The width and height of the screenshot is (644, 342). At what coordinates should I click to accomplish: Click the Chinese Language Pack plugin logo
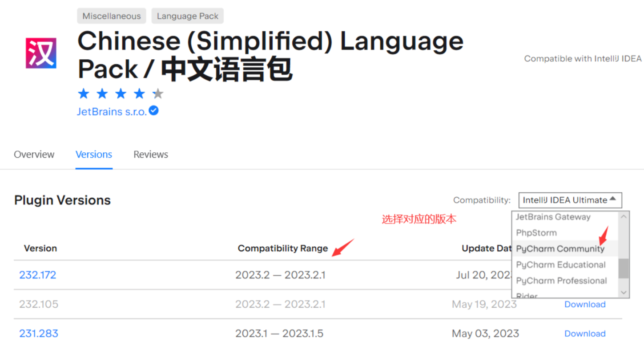coord(41,53)
